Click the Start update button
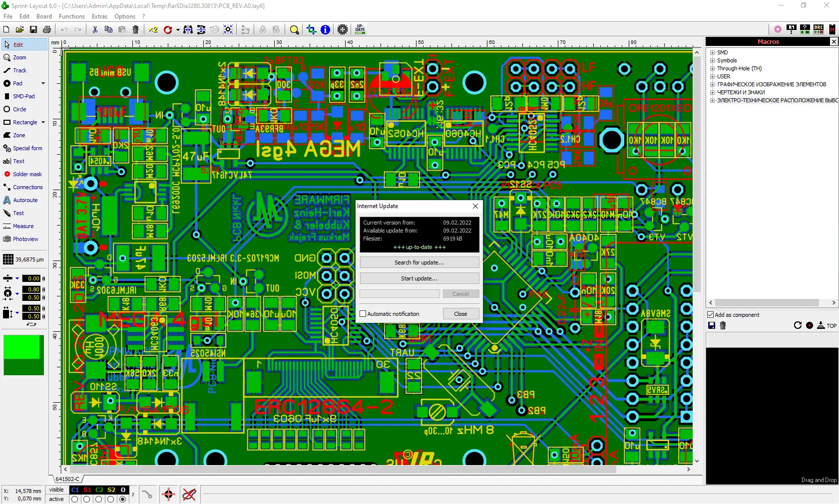This screenshot has height=504, width=839. coord(419,278)
